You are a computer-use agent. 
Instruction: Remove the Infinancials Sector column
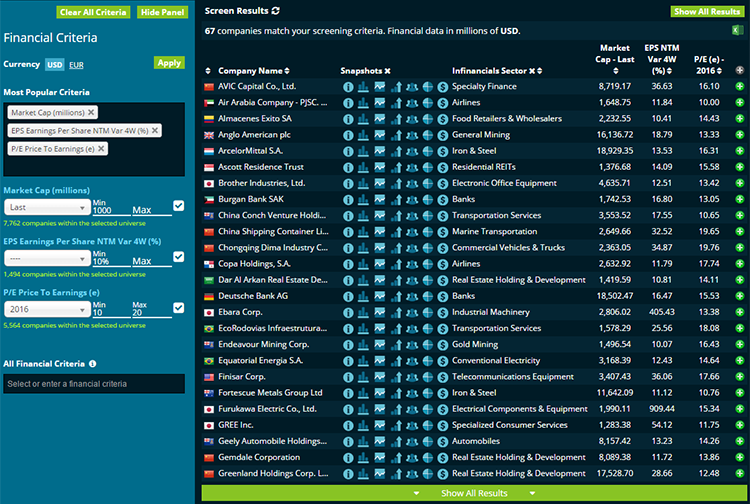(x=531, y=71)
